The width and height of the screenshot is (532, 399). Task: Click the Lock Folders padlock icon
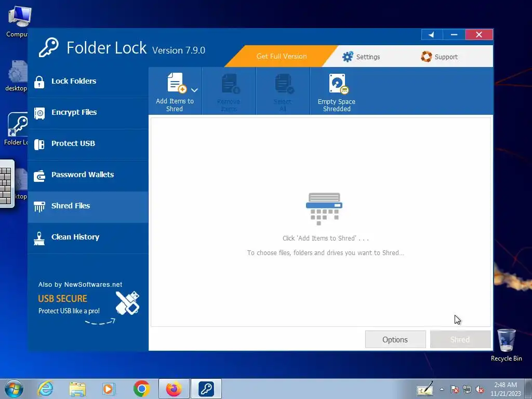click(39, 82)
